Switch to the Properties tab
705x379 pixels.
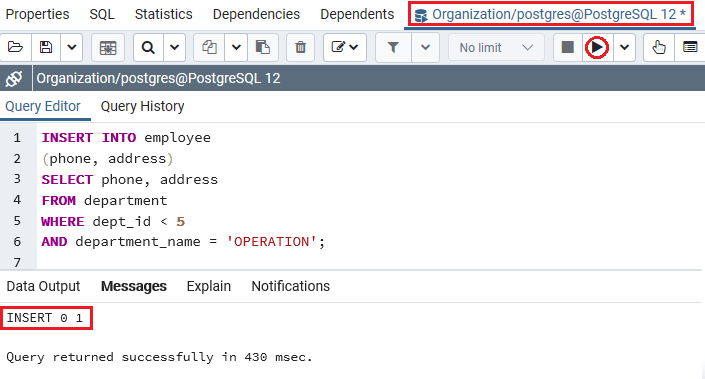click(37, 14)
